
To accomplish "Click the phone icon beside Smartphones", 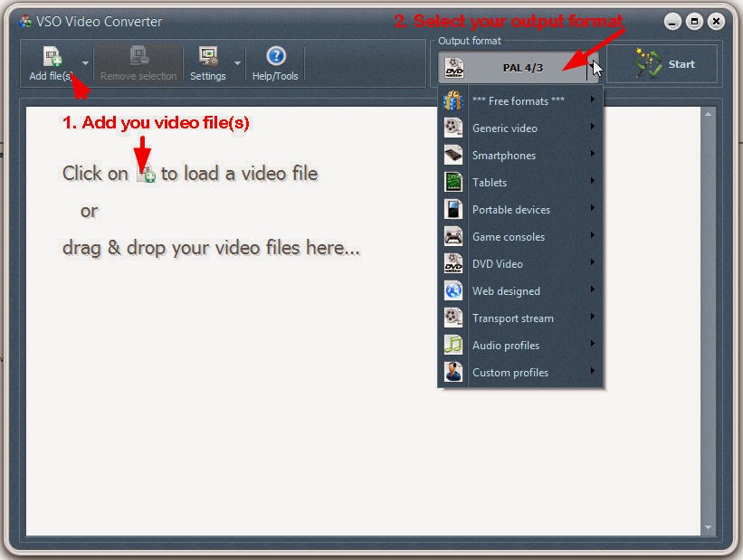I will tap(453, 155).
